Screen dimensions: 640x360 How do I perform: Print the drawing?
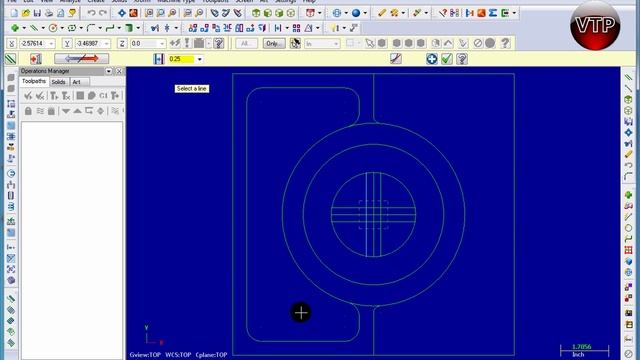tap(49, 13)
